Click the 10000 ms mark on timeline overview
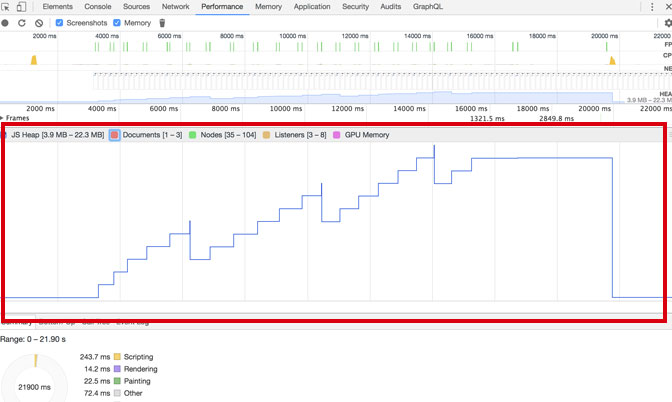The height and width of the screenshot is (402, 672). [x=292, y=36]
